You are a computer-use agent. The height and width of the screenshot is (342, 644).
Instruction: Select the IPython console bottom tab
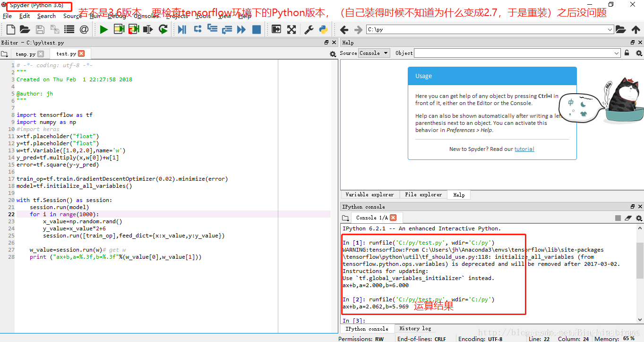tap(367, 329)
